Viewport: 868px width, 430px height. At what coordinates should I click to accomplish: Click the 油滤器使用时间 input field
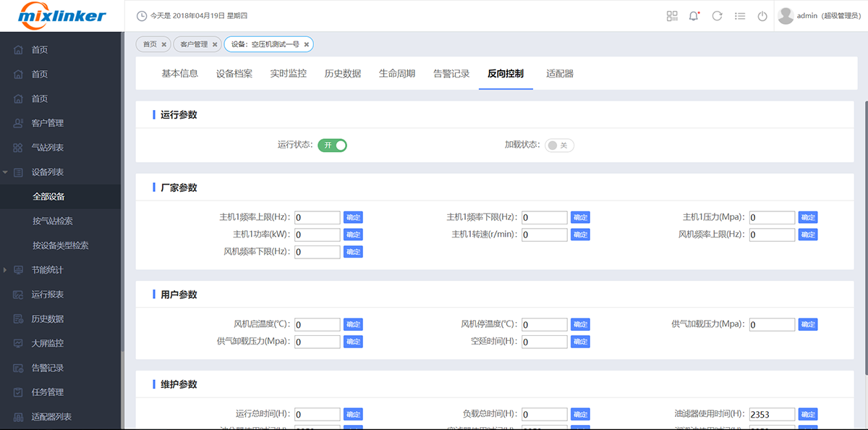772,414
